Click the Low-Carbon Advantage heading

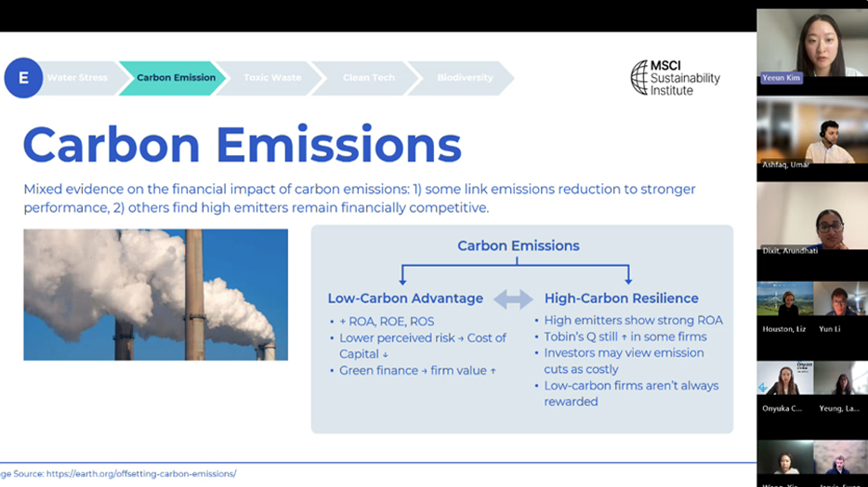coord(405,298)
